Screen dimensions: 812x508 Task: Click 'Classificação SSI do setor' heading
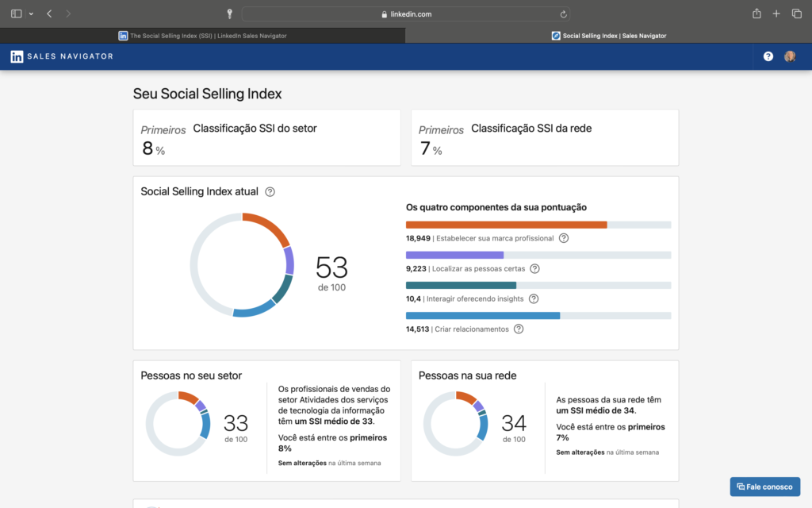pos(255,128)
